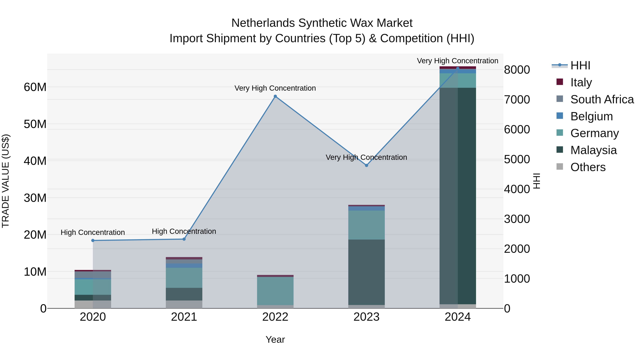
Task: Click the 2020 HHI data point
Action: (93, 241)
